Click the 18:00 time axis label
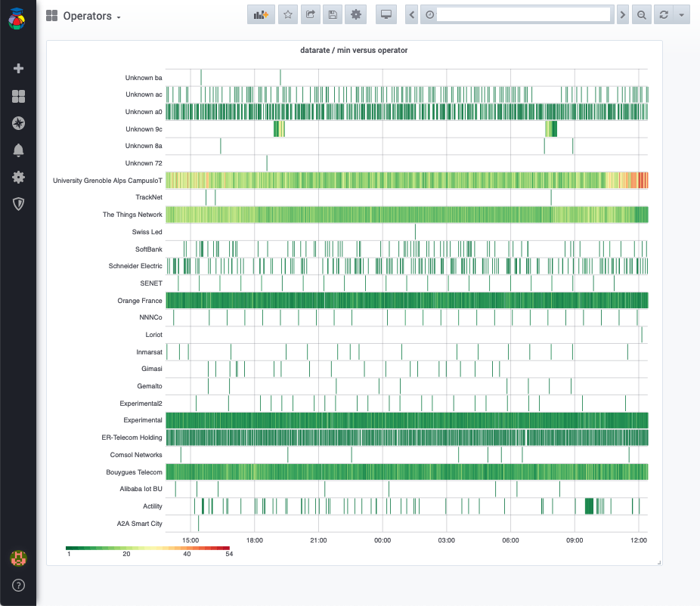The image size is (700, 606). tap(255, 540)
